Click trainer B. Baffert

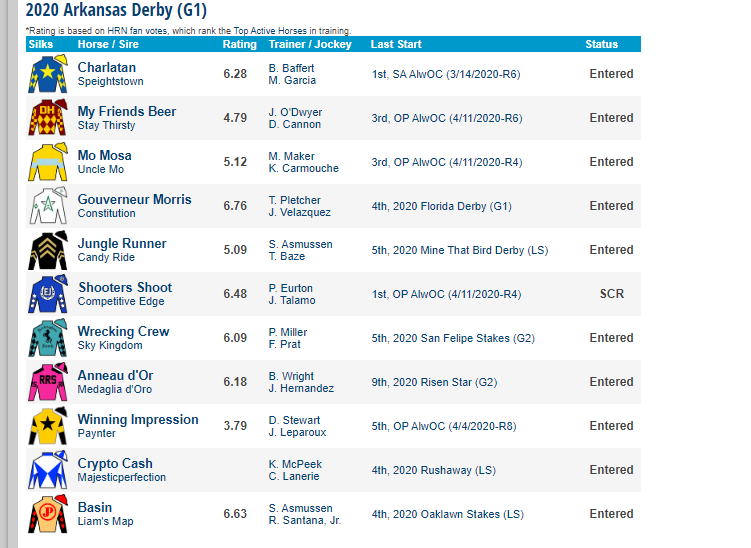click(x=291, y=68)
